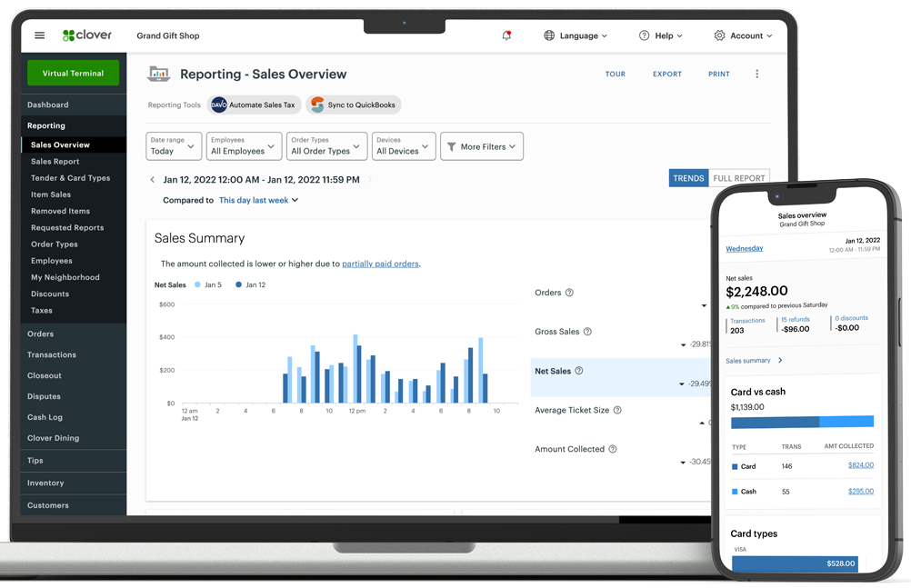Click Automate Sales Tax tool button
The width and height of the screenshot is (911, 588).
[x=254, y=105]
